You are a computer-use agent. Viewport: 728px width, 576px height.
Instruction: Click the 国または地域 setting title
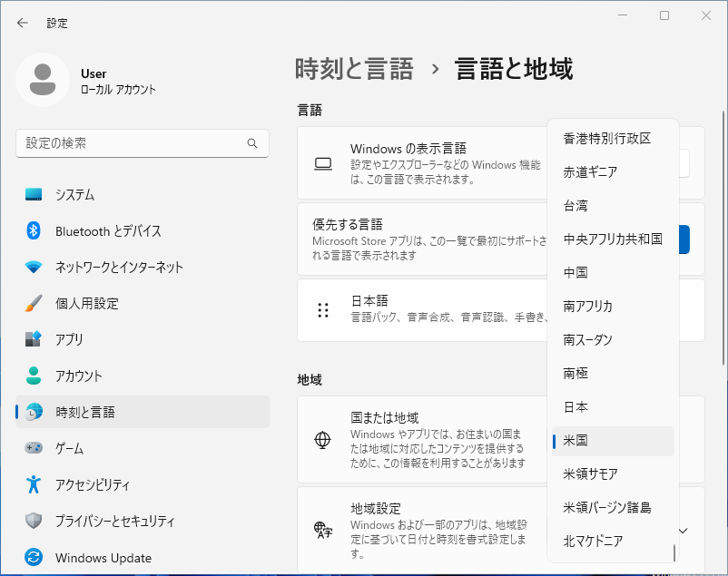[x=385, y=418]
